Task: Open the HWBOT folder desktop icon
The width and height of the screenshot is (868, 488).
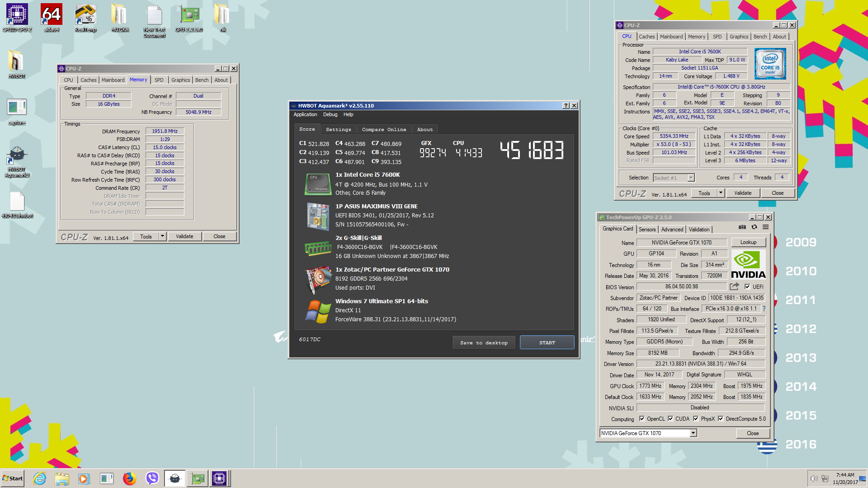Action: (x=17, y=64)
